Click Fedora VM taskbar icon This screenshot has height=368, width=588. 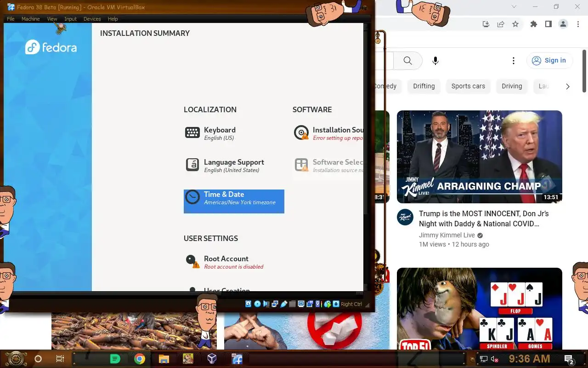click(237, 359)
